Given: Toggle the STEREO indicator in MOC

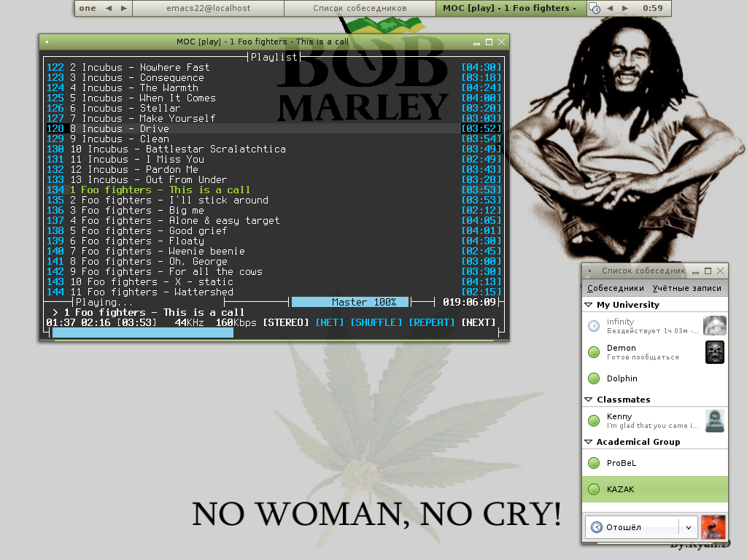Looking at the screenshot, I should coord(286,322).
